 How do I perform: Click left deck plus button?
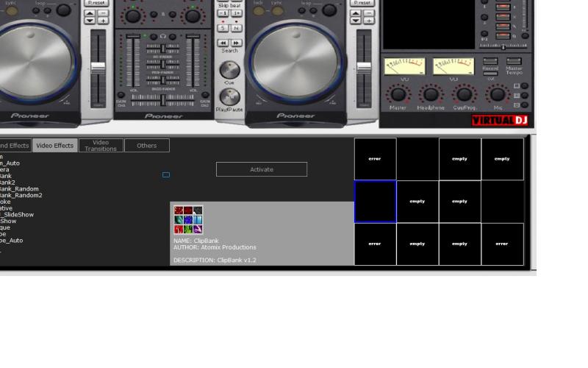pyautogui.click(x=103, y=21)
